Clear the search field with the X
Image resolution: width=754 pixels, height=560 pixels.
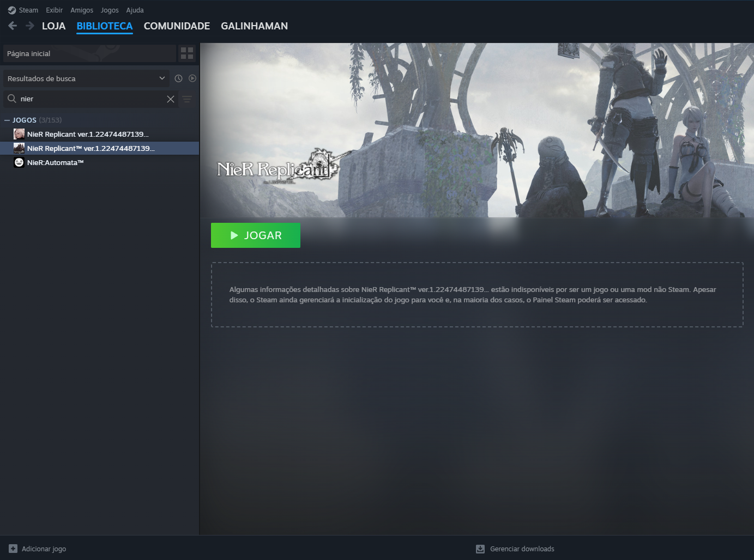tap(171, 99)
